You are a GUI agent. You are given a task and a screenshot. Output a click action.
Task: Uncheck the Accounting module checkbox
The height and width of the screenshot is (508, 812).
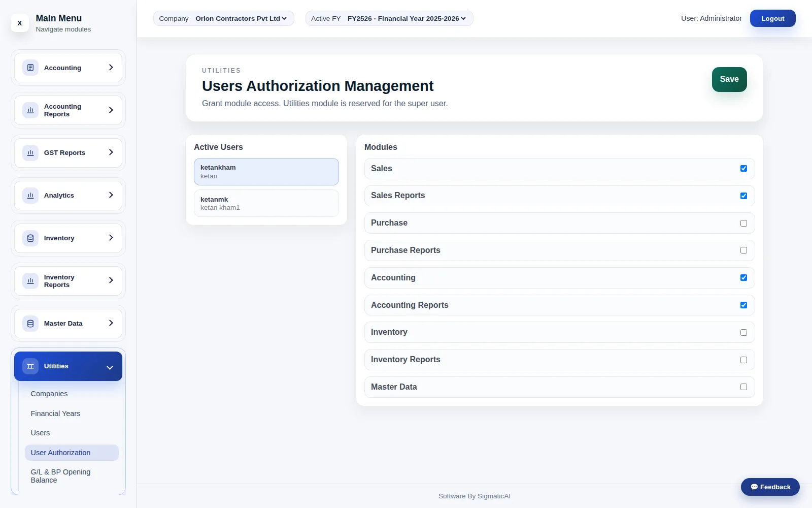point(743,278)
